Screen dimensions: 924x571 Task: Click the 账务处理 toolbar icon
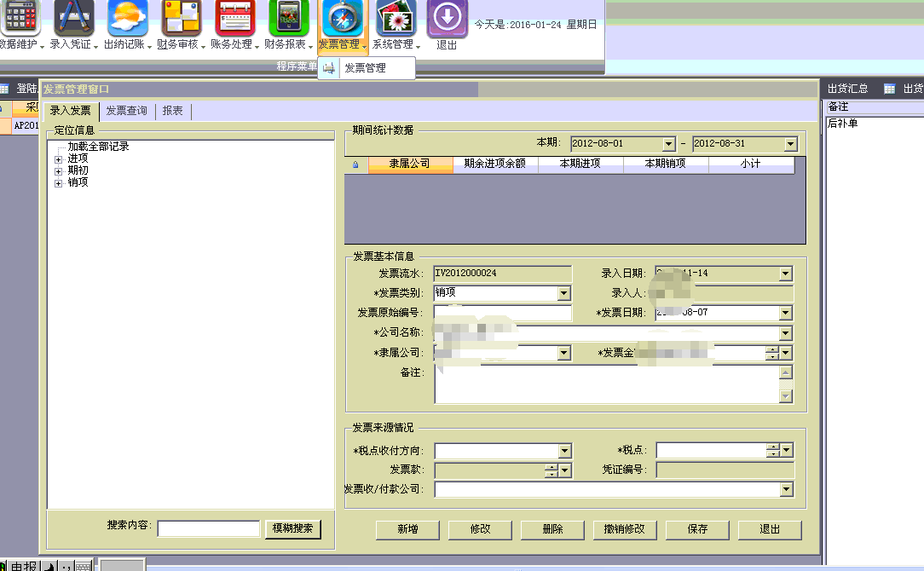[x=234, y=18]
